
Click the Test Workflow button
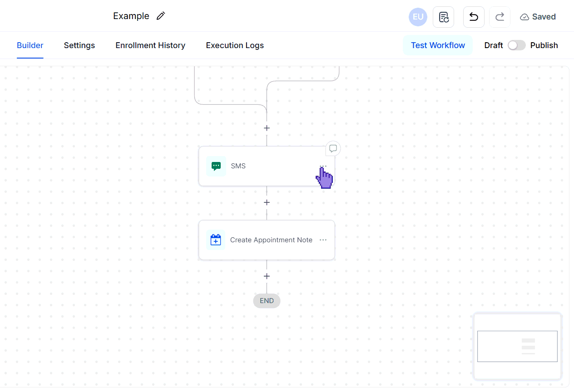[437, 45]
